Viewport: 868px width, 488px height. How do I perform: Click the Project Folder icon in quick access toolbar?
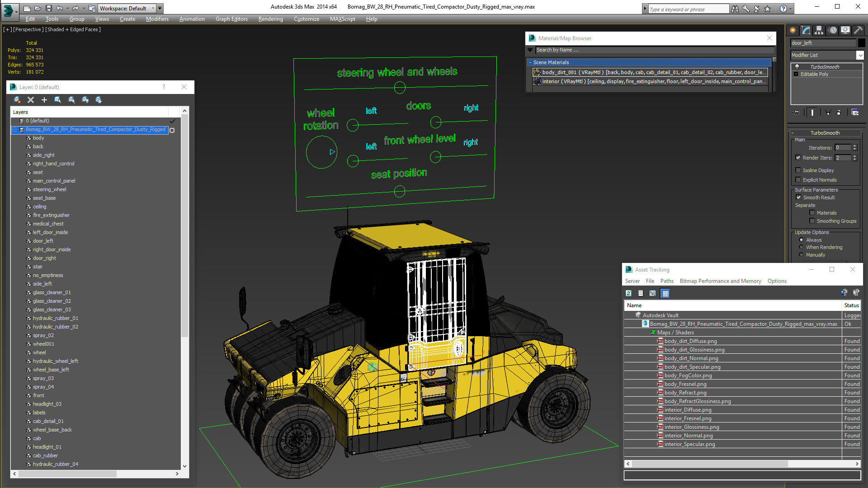[x=92, y=8]
